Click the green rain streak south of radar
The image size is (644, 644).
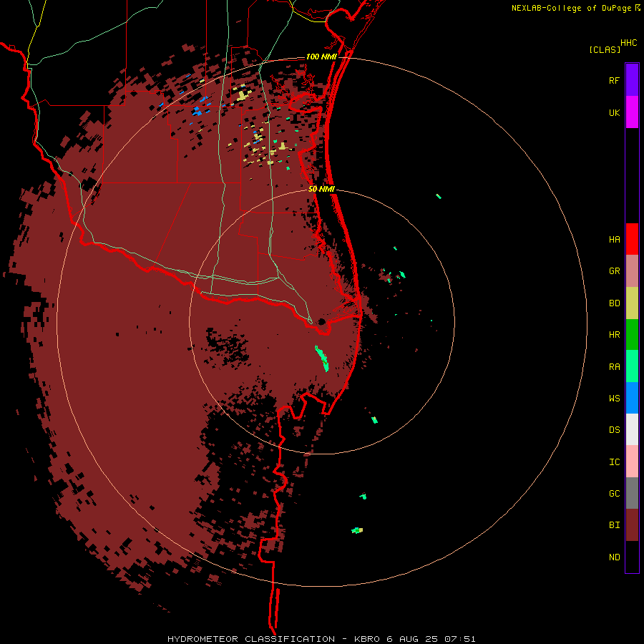(322, 358)
